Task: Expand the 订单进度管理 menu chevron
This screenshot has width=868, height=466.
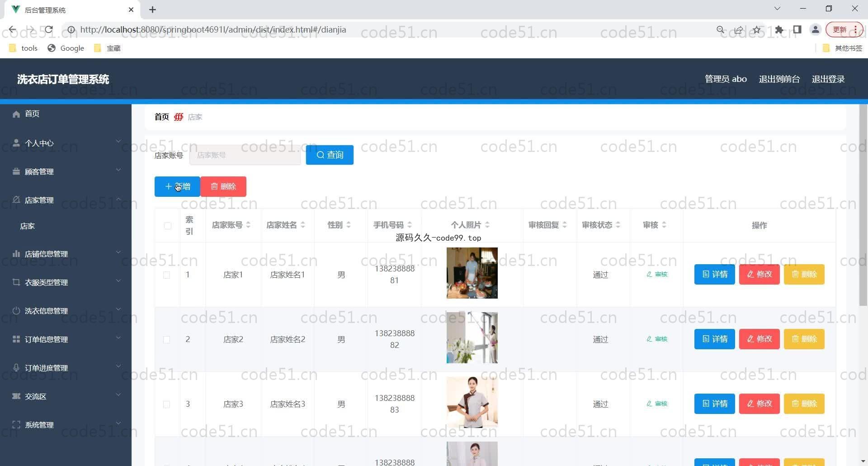Action: (x=118, y=366)
